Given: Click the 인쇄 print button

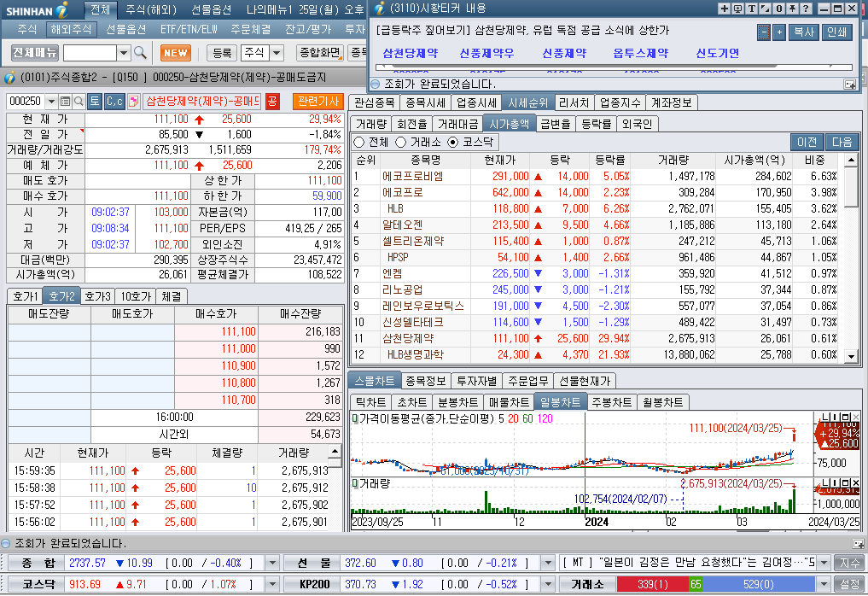Looking at the screenshot, I should point(836,32).
